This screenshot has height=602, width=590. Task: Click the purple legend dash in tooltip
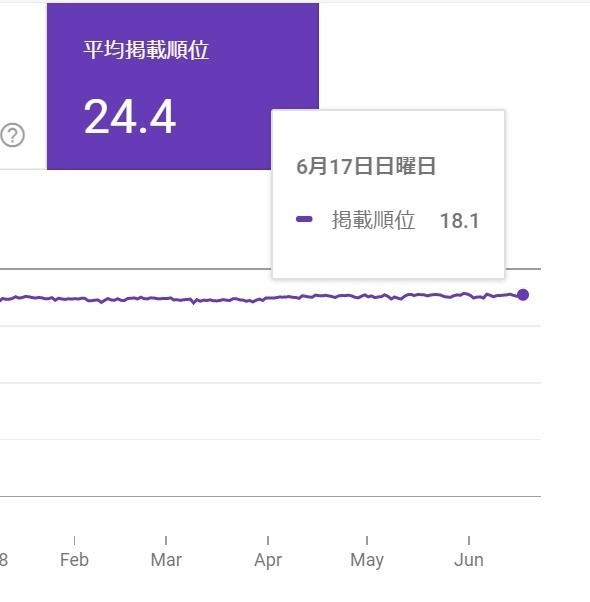304,219
